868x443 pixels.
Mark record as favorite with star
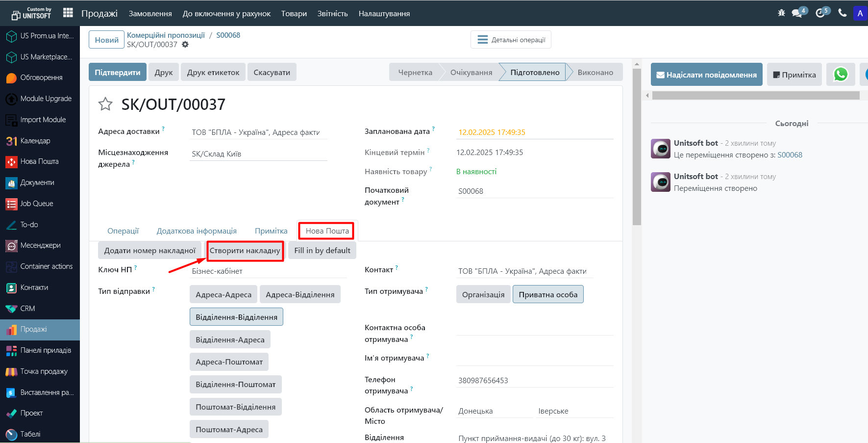point(105,104)
